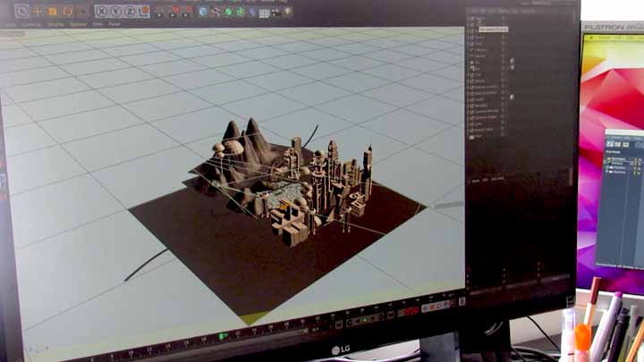The height and width of the screenshot is (362, 644).
Task: Select the highlighted object in Object Manager
Action: pos(493,29)
